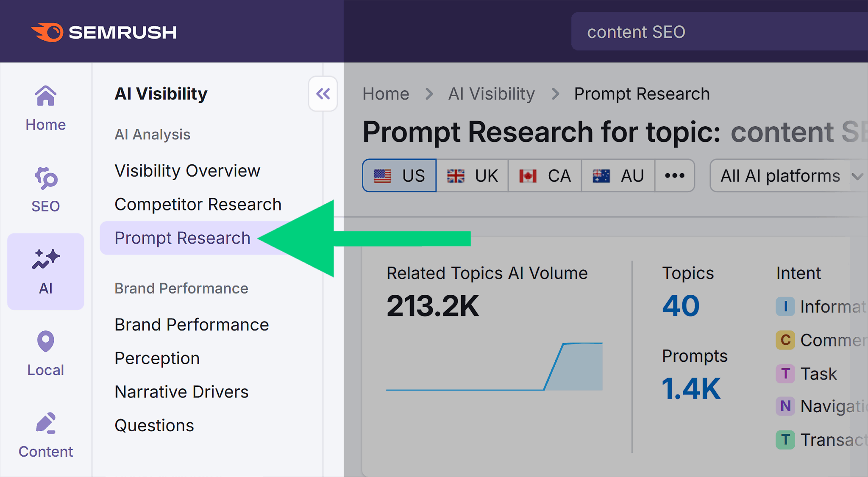Click the AI Visibility panel heading

point(161,94)
